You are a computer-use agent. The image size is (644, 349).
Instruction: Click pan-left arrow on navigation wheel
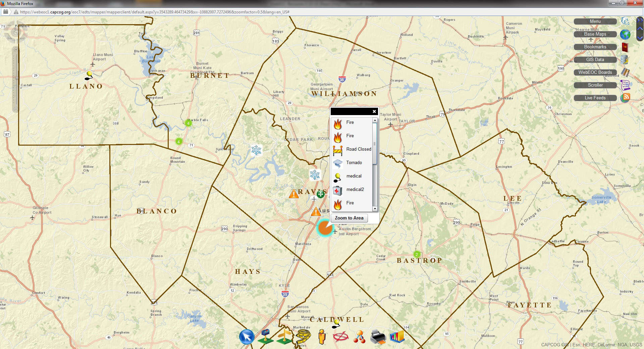9,38
